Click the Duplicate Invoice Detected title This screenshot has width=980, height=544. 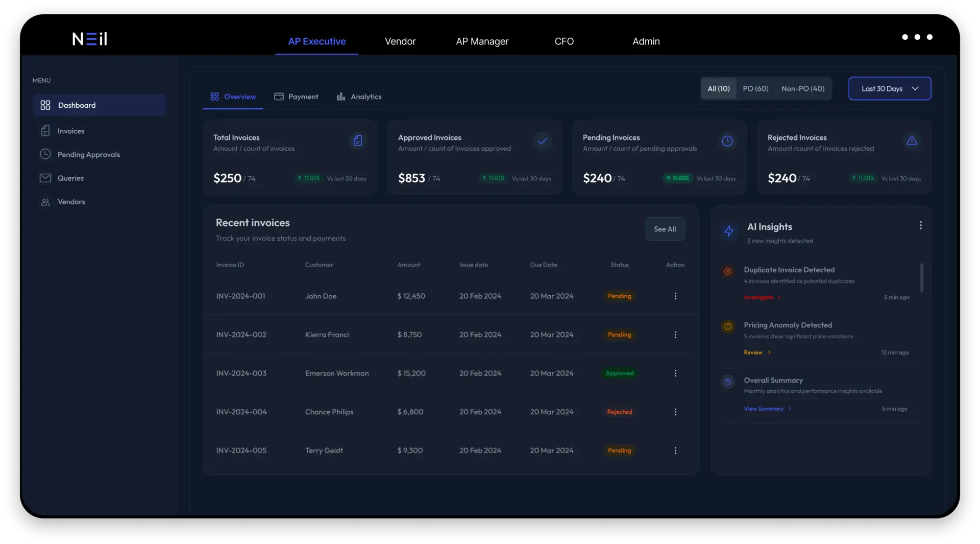pos(789,270)
